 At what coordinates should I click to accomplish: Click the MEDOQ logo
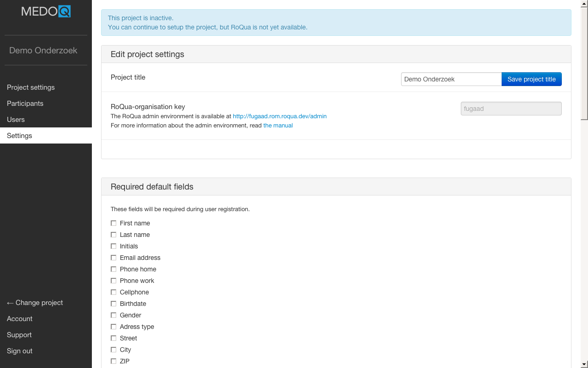pos(46,11)
